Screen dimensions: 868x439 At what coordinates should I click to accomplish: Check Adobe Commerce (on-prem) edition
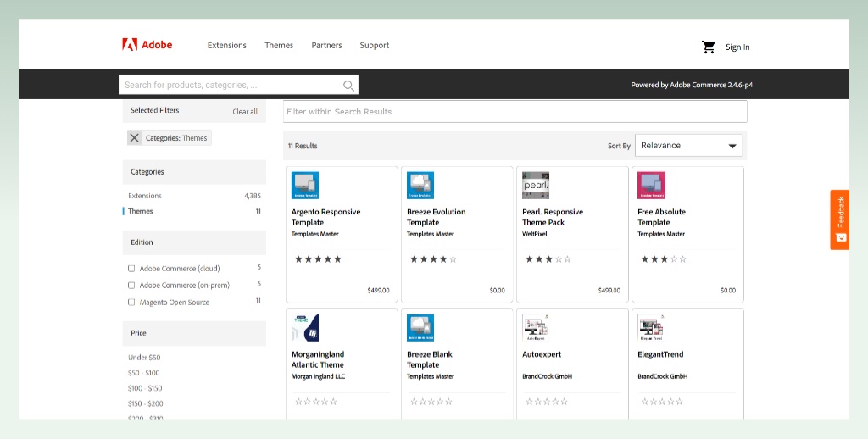click(131, 286)
